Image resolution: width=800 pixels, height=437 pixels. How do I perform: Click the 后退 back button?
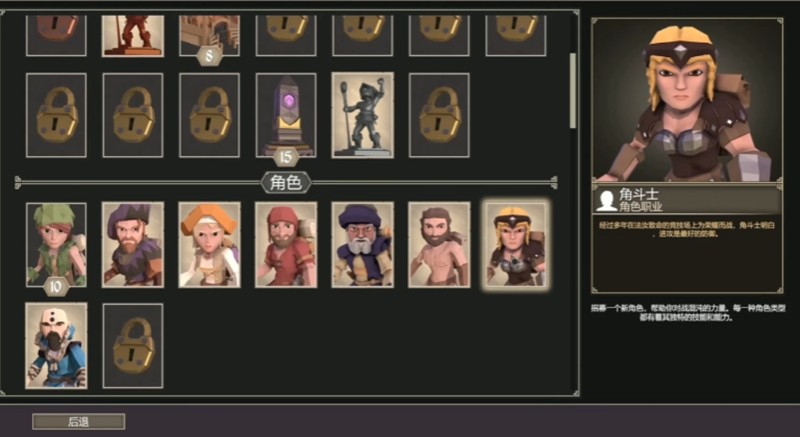[79, 421]
